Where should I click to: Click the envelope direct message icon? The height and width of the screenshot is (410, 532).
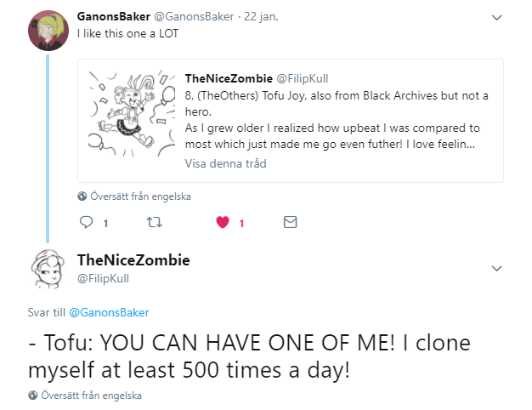[290, 223]
